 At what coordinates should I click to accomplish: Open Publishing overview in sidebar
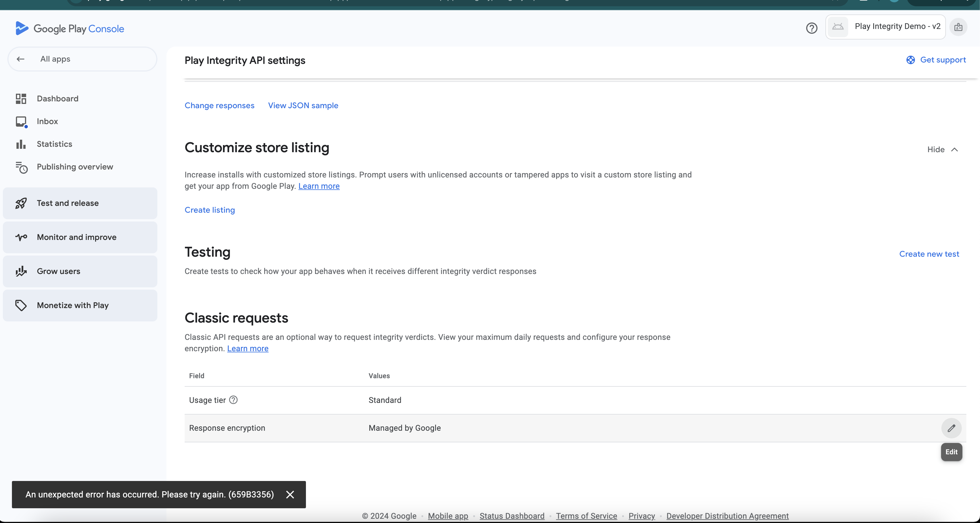coord(74,167)
